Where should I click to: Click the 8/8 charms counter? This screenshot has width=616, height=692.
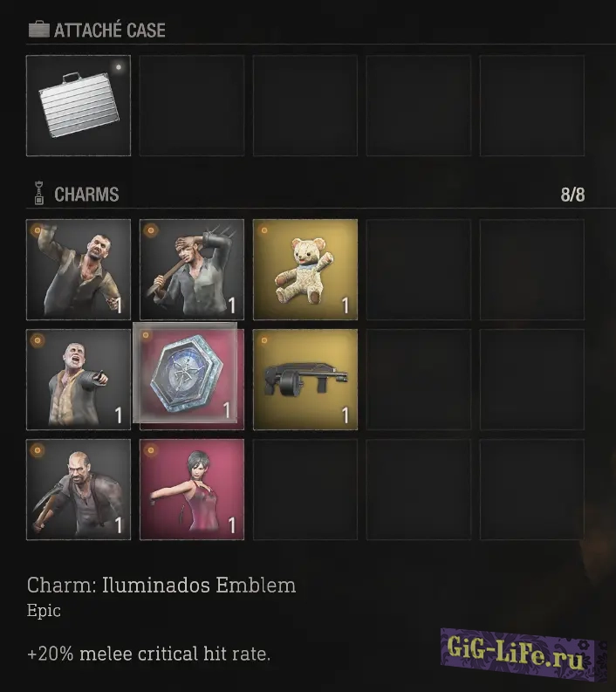572,195
